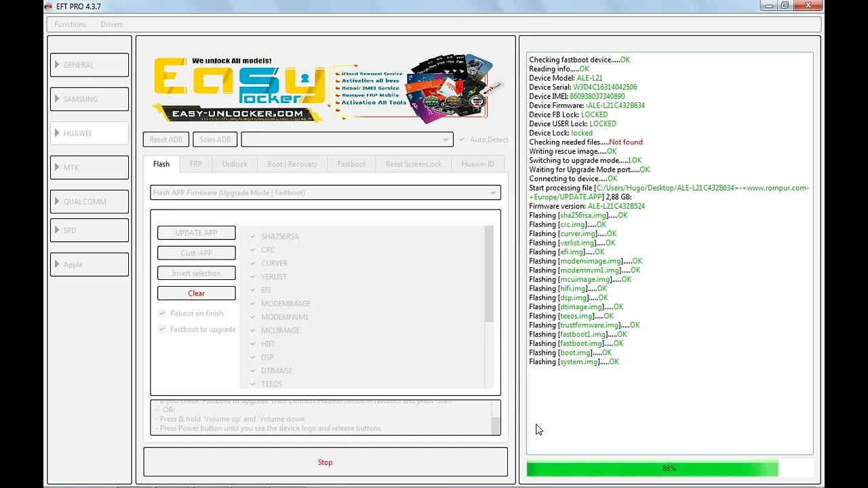Viewport: 868px width, 488px height.
Task: Uncheck the SHA256RSA partition checkbox
Action: [253, 237]
